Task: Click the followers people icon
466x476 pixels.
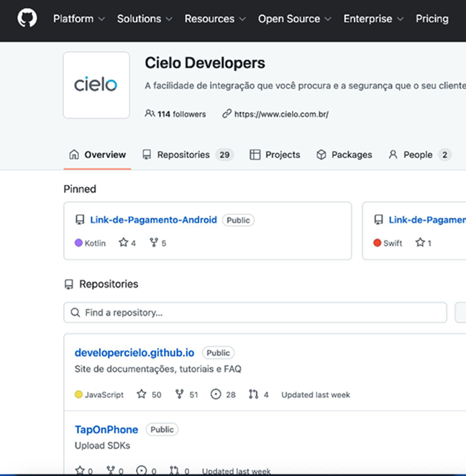Action: coord(150,114)
